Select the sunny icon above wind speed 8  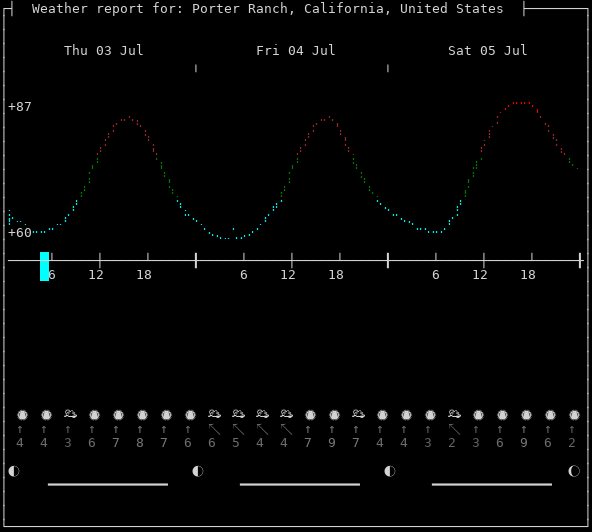[142, 415]
